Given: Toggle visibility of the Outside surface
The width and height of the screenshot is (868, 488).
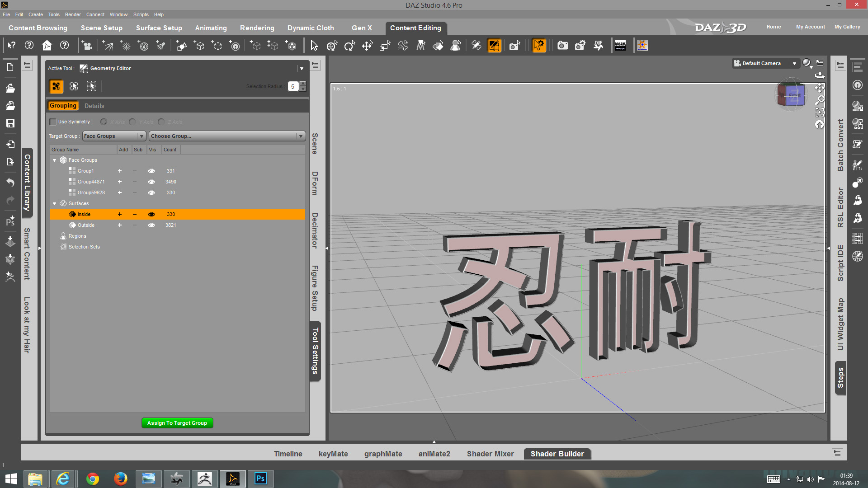Looking at the screenshot, I should 151,225.
